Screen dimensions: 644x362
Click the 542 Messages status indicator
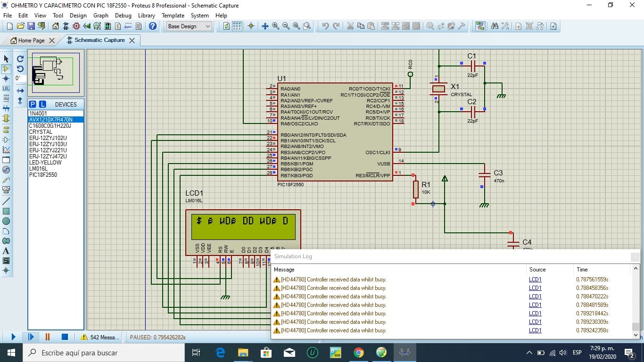coord(100,337)
